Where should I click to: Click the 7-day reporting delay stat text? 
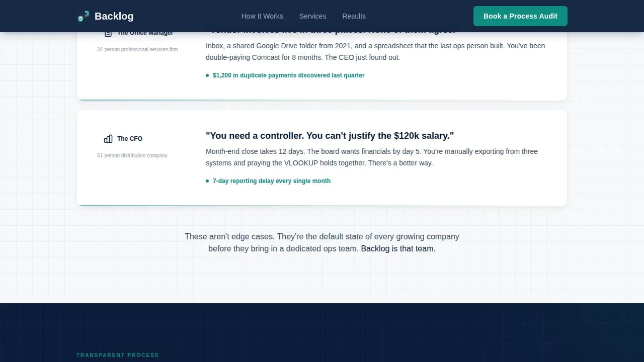pos(272,181)
